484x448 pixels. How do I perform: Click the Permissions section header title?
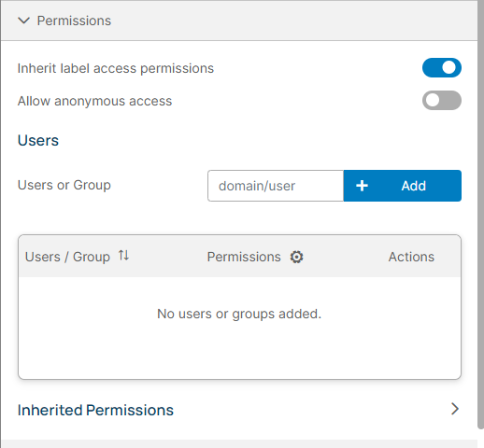(x=74, y=21)
